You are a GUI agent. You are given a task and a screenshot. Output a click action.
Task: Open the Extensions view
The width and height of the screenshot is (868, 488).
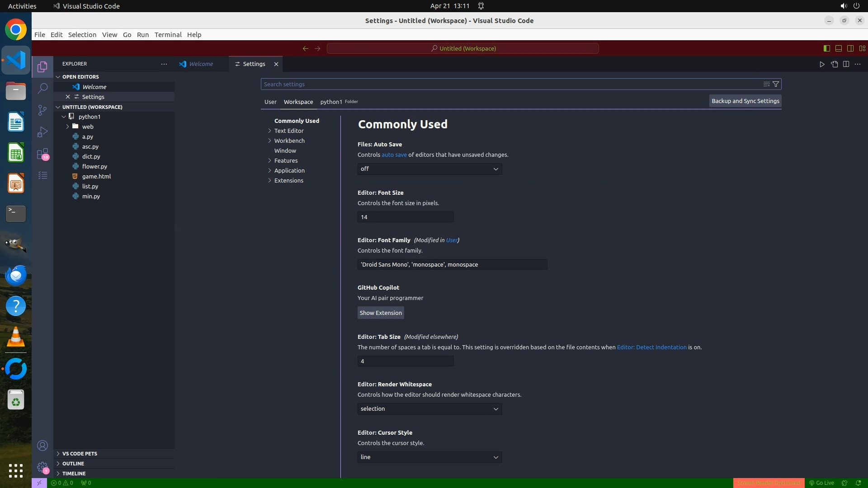[42, 154]
